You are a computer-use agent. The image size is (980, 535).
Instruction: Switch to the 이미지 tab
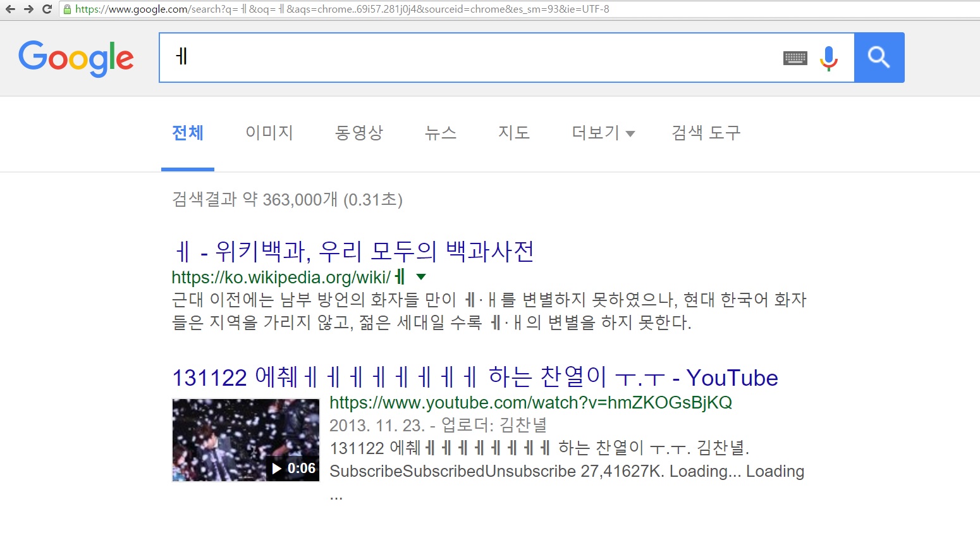269,133
